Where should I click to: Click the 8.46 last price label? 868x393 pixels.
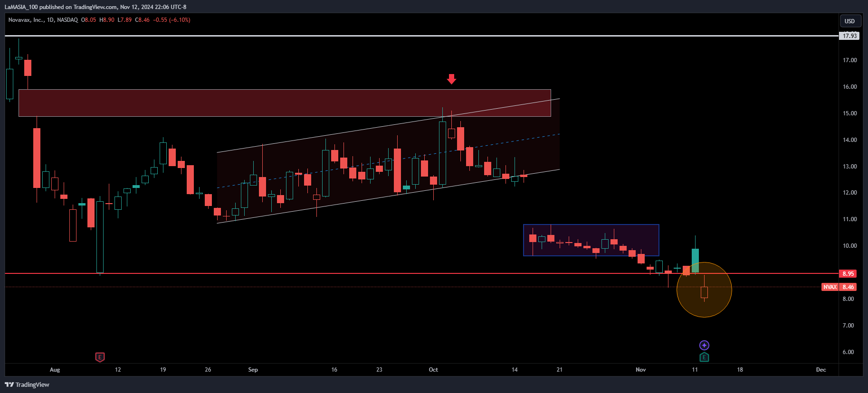pyautogui.click(x=848, y=287)
